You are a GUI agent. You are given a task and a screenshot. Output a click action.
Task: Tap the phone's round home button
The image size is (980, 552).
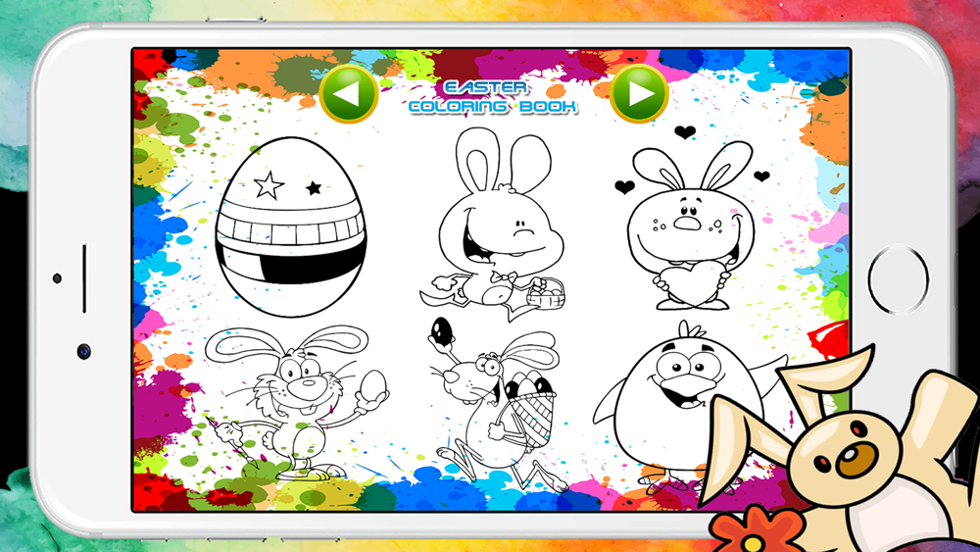click(x=898, y=278)
